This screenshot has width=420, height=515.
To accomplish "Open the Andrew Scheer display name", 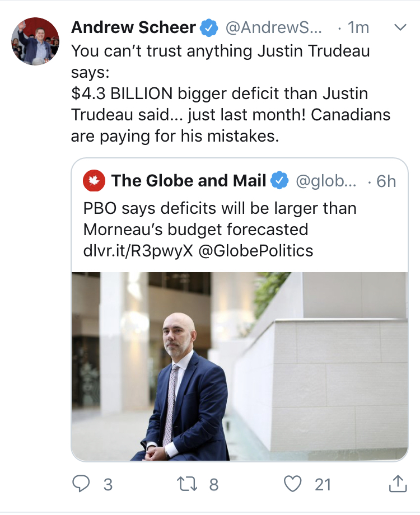I will coord(133,27).
